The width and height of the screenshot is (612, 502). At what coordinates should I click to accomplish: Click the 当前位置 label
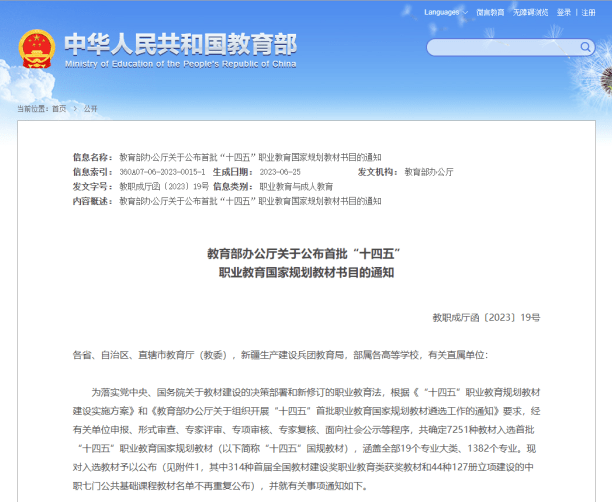click(x=33, y=109)
